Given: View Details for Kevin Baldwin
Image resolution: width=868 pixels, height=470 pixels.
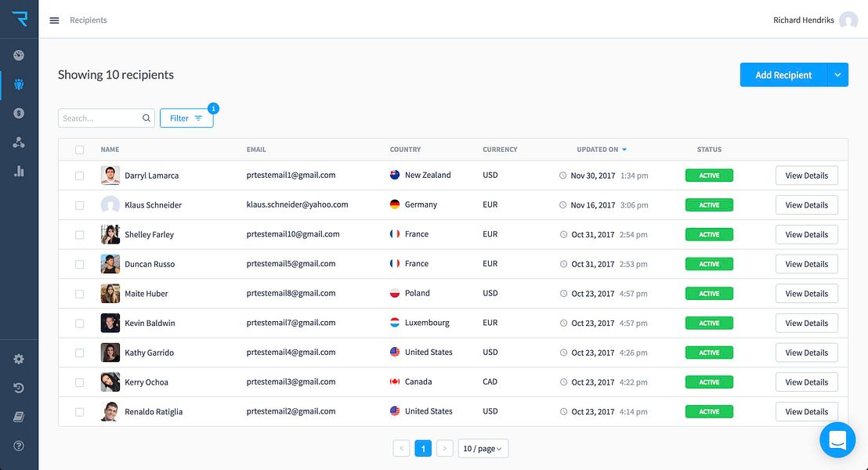Looking at the screenshot, I should (807, 324).
